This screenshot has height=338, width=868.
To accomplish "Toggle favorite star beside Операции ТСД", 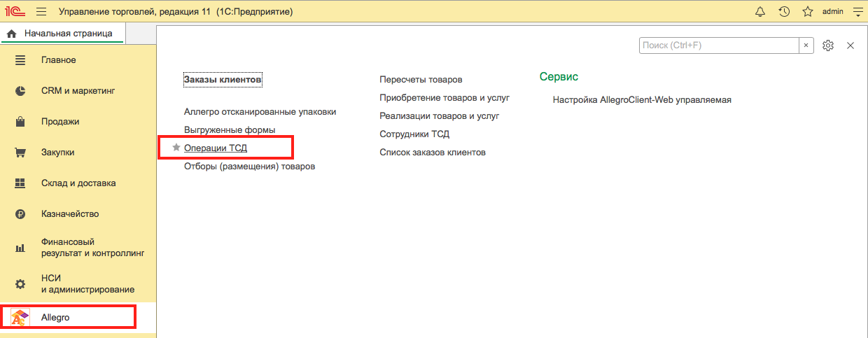I will coord(176,148).
